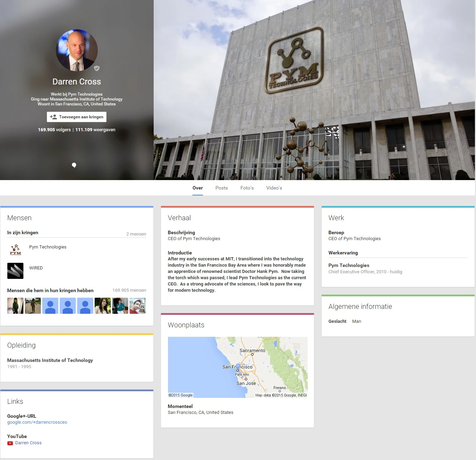Screen dimensions: 476x460
Task: Open the google.com/+darrencrossceo link
Action: 37,422
